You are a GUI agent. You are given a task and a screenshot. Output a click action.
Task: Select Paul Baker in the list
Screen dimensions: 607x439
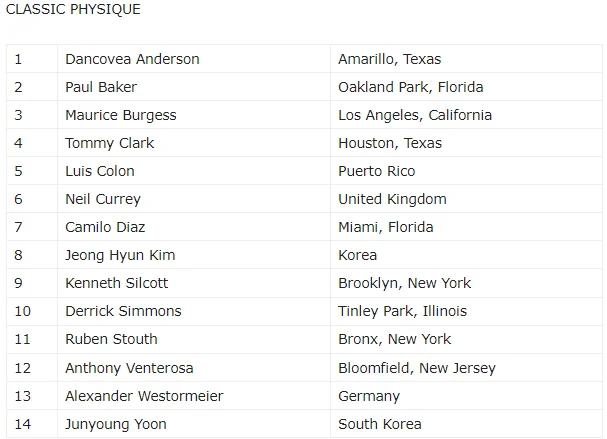[x=101, y=87]
